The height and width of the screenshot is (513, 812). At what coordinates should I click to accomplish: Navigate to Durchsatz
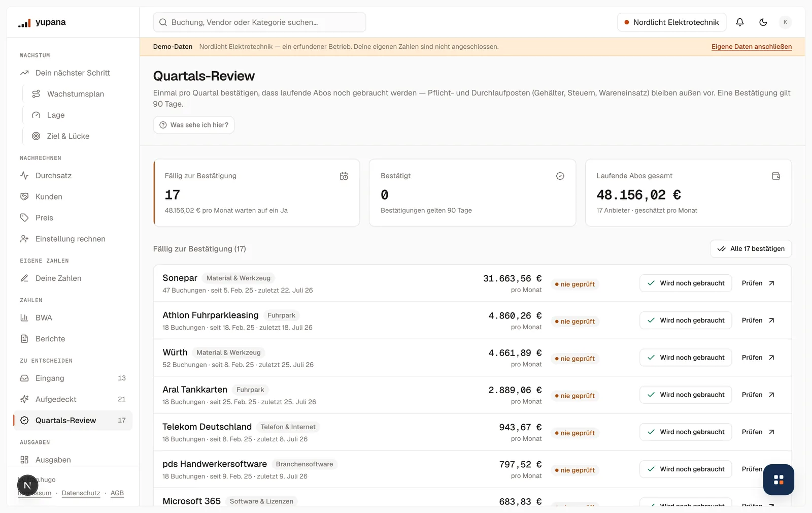click(73, 176)
